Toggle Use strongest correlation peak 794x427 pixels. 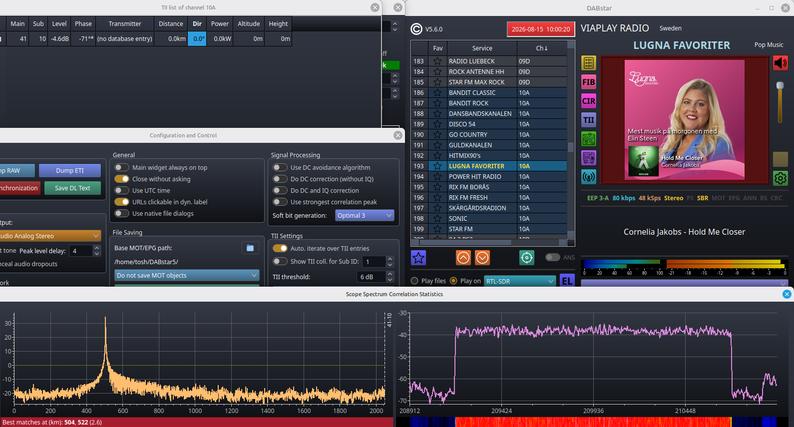[x=280, y=202]
